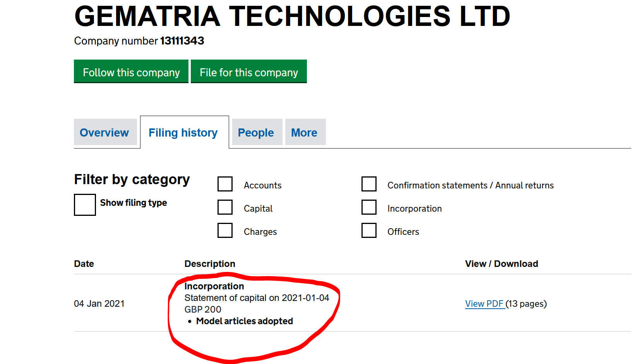Toggle the Charges filter checkbox
This screenshot has width=644, height=364.
(x=225, y=231)
